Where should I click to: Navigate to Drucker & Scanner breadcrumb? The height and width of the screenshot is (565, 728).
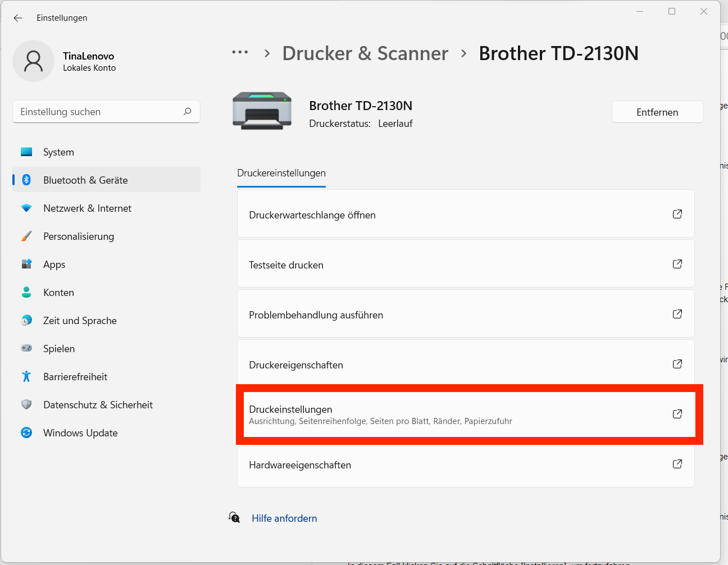pyautogui.click(x=365, y=53)
